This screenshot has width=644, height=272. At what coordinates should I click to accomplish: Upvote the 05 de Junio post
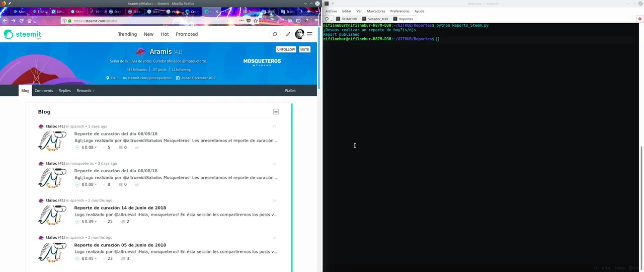tap(77, 258)
